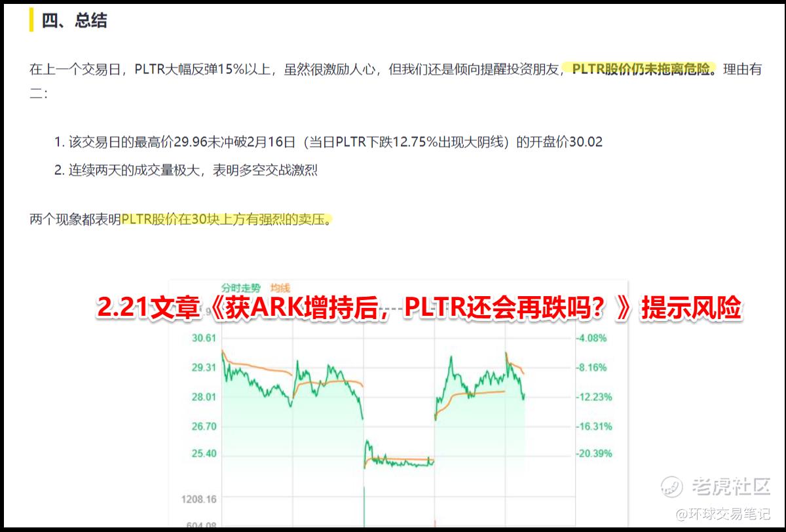
Task: Click the 28.01 price axis label
Action: (202, 396)
